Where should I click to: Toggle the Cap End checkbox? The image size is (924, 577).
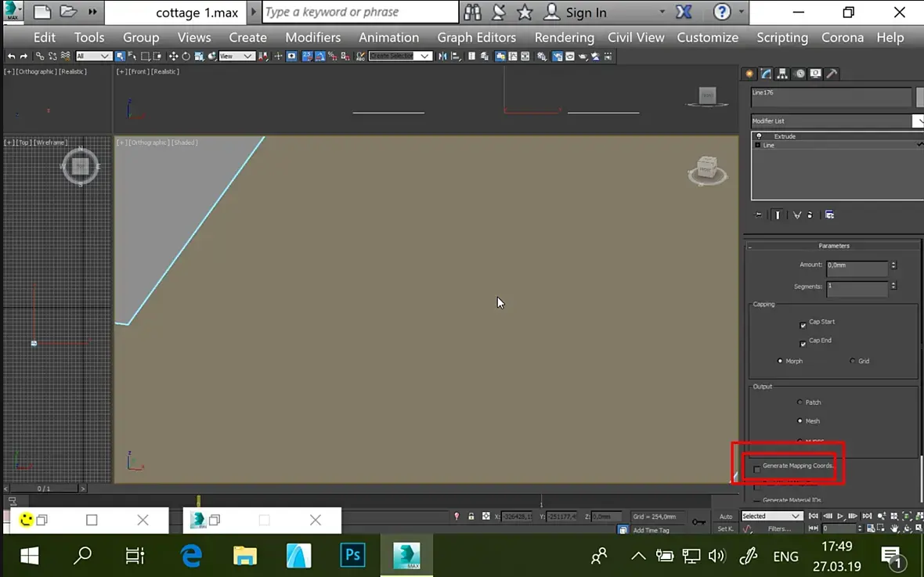[x=803, y=344]
